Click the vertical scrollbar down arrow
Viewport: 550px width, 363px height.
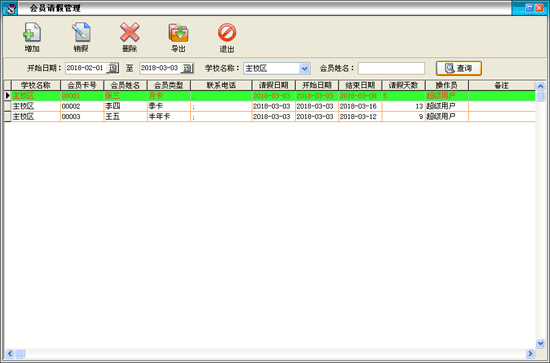click(540, 343)
